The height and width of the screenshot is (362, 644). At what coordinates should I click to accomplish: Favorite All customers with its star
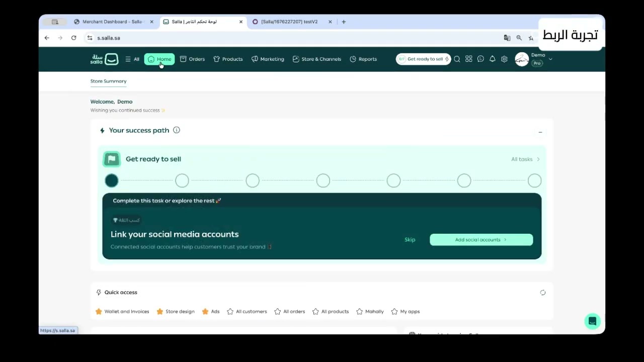(x=230, y=312)
